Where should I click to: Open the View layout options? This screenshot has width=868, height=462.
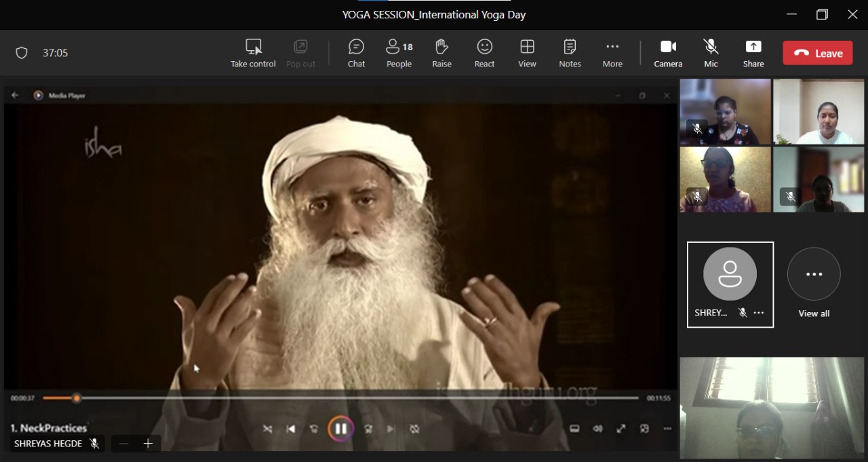click(527, 53)
